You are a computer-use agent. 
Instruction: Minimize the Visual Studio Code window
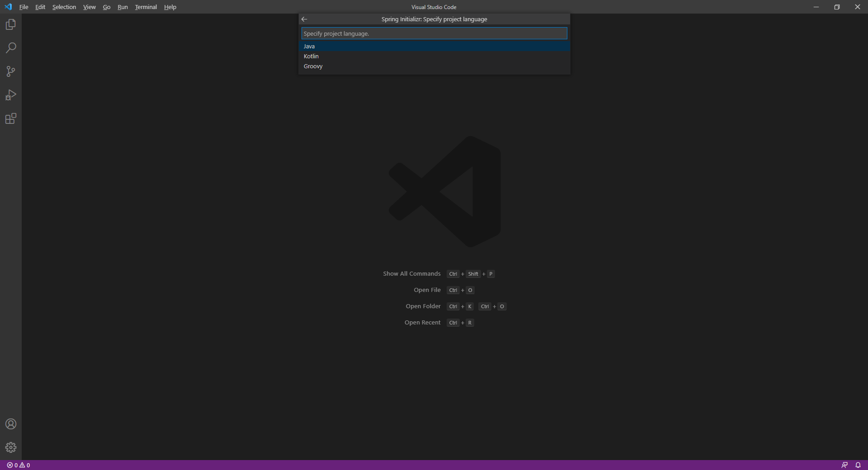click(x=816, y=7)
